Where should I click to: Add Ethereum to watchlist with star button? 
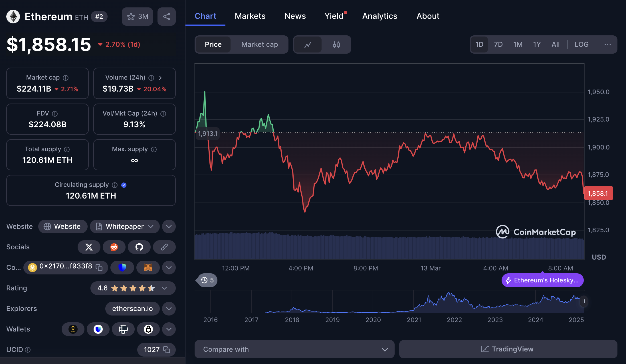tap(137, 17)
